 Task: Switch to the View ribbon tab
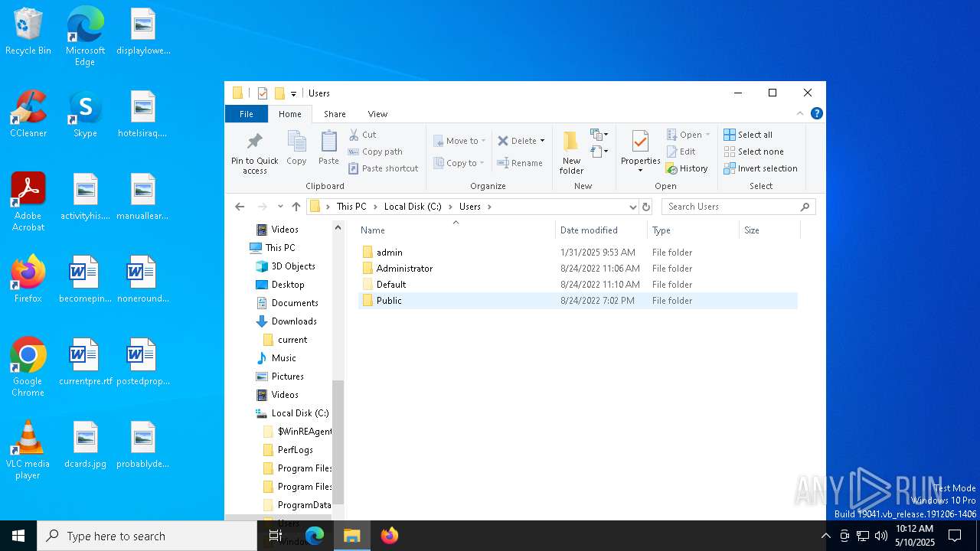[x=377, y=114]
